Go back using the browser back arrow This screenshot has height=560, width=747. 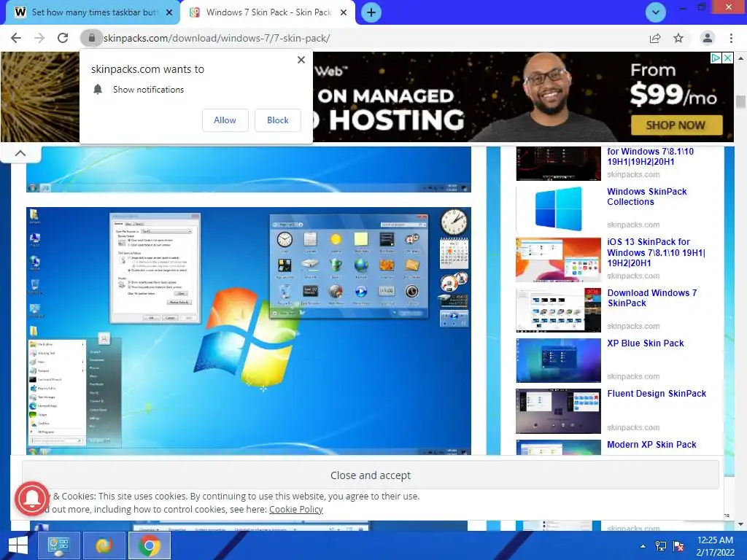pyautogui.click(x=16, y=38)
